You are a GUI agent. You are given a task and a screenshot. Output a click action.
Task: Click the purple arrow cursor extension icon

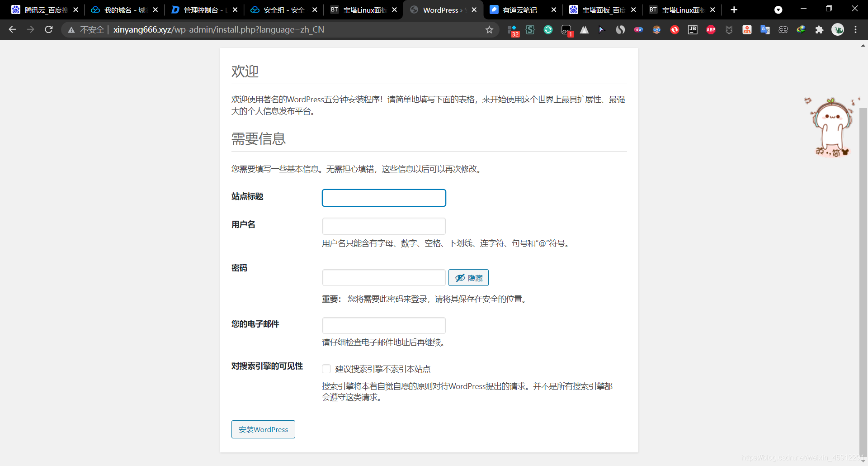[x=602, y=30]
